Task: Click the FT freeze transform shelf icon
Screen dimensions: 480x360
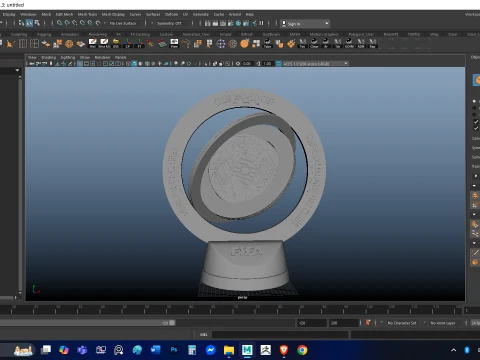Action: (x=139, y=44)
